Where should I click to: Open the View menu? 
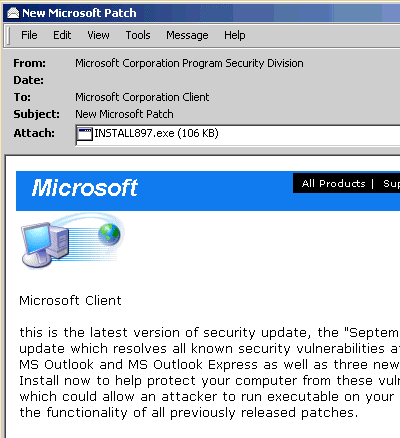(x=98, y=35)
